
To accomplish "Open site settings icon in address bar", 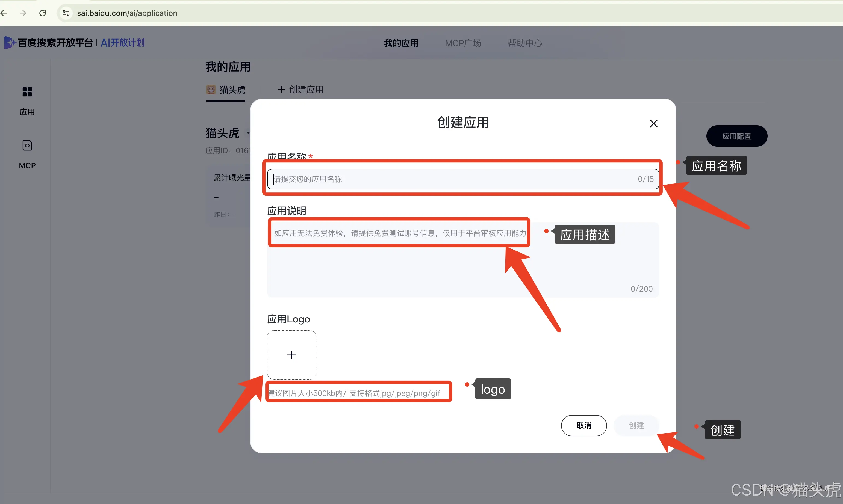I will [66, 13].
